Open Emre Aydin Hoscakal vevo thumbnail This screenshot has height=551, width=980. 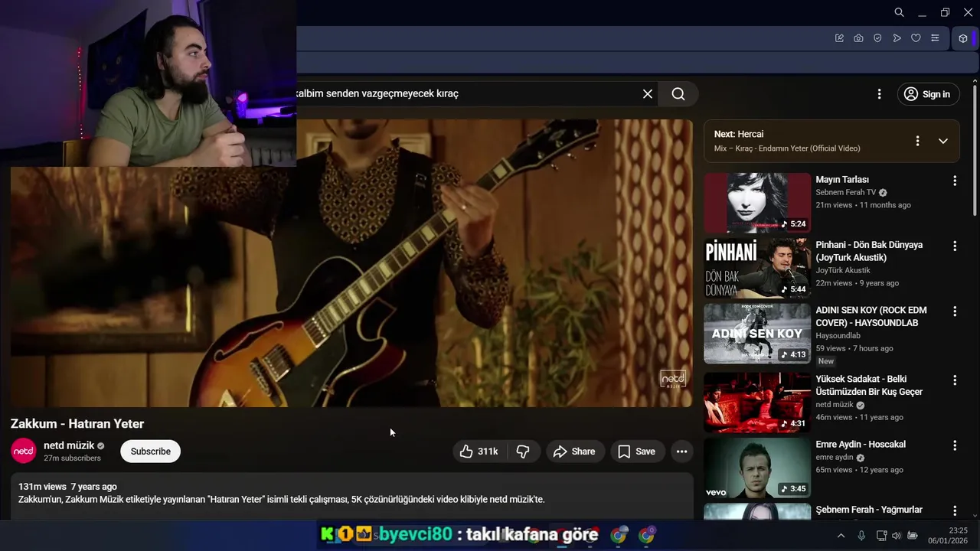point(757,468)
